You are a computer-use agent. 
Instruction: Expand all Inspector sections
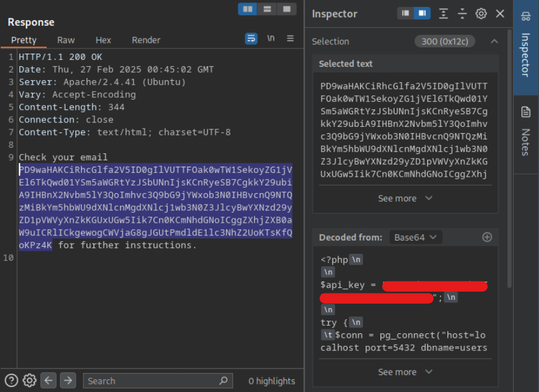(444, 13)
